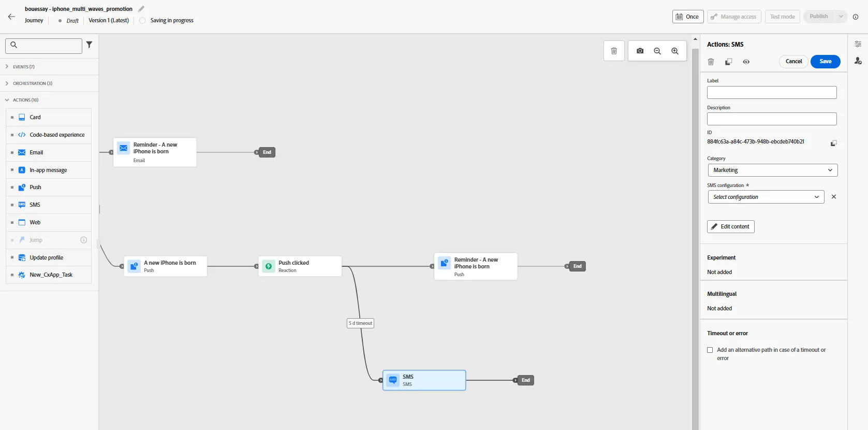The image size is (868, 430).
Task: Click the info icon in header
Action: [x=856, y=17]
